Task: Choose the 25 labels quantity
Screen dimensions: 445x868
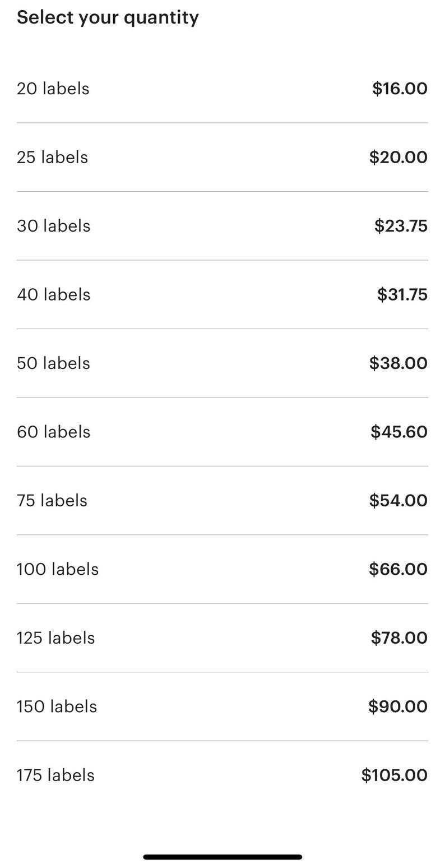Action: [x=222, y=158]
